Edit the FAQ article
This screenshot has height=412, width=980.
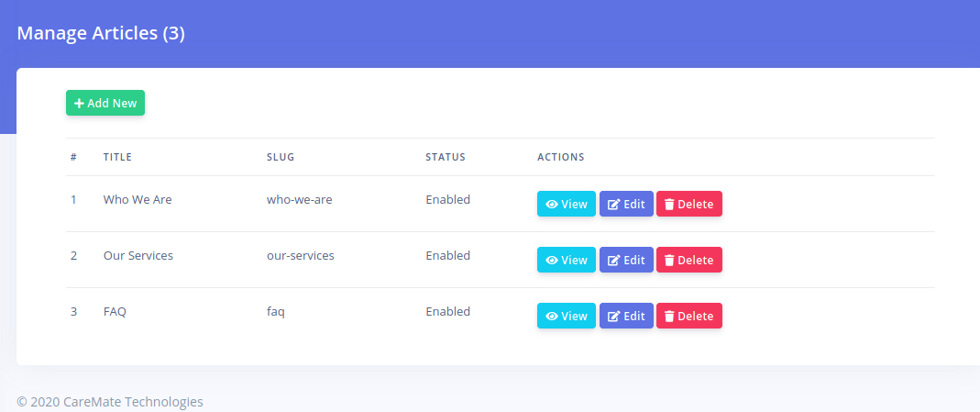626,316
